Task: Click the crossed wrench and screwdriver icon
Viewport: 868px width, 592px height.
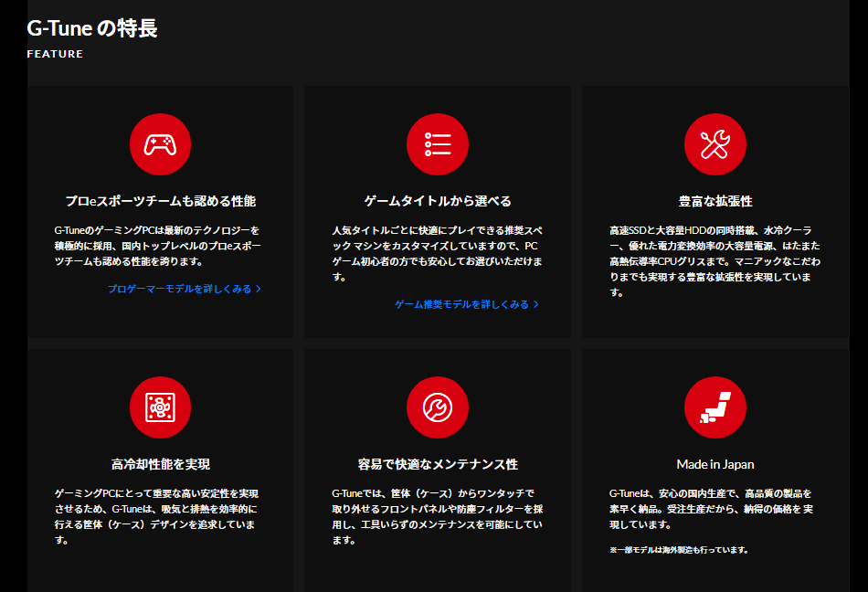Action: 715,144
